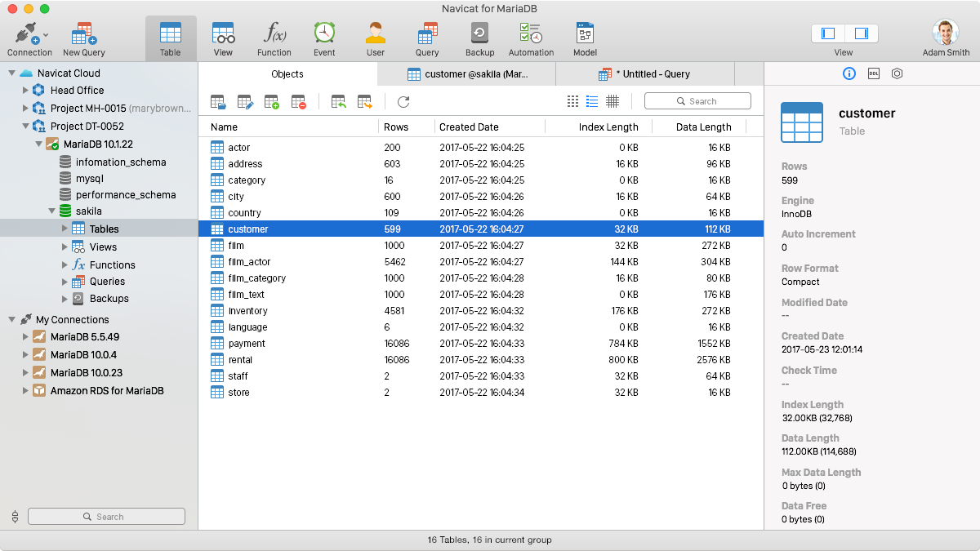This screenshot has width=980, height=551.
Task: Collapse the Navicat Cloud tree node
Action: point(11,73)
